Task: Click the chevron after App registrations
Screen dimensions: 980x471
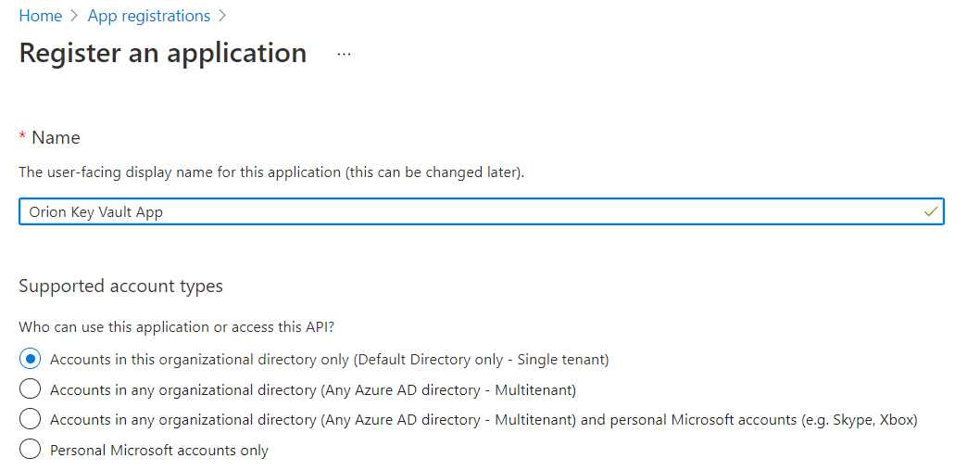Action: pos(221,16)
